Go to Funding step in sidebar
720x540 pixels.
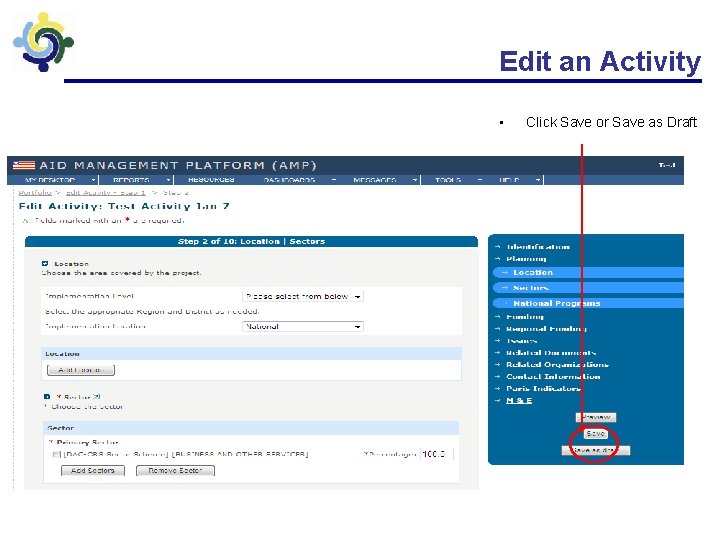click(x=525, y=317)
